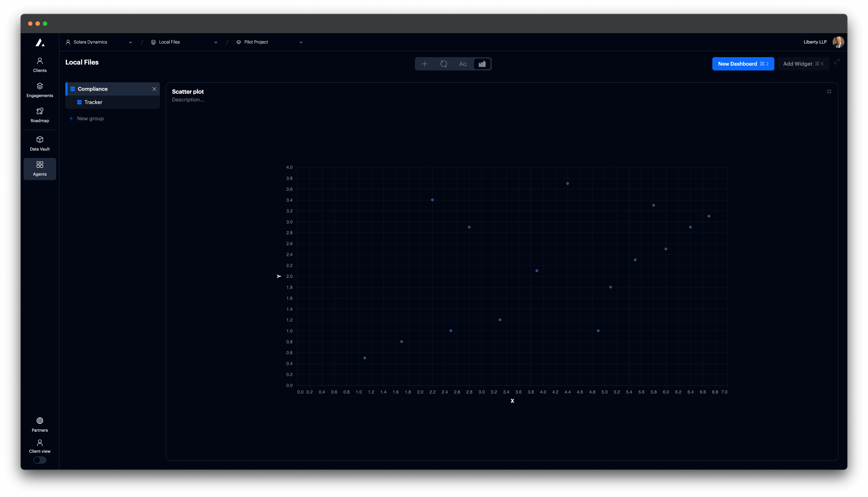Open the Partners section

coord(40,424)
